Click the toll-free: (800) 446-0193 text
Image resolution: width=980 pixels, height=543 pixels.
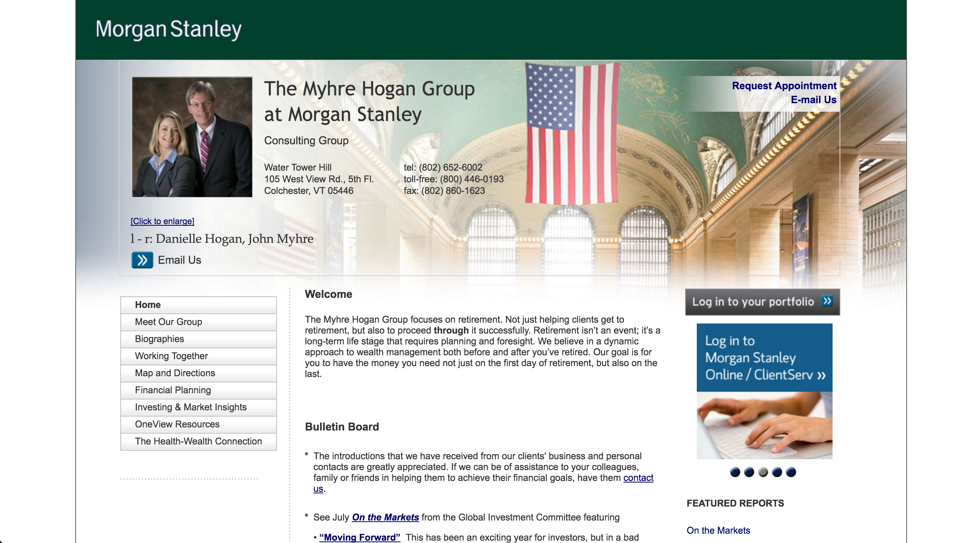click(x=454, y=179)
